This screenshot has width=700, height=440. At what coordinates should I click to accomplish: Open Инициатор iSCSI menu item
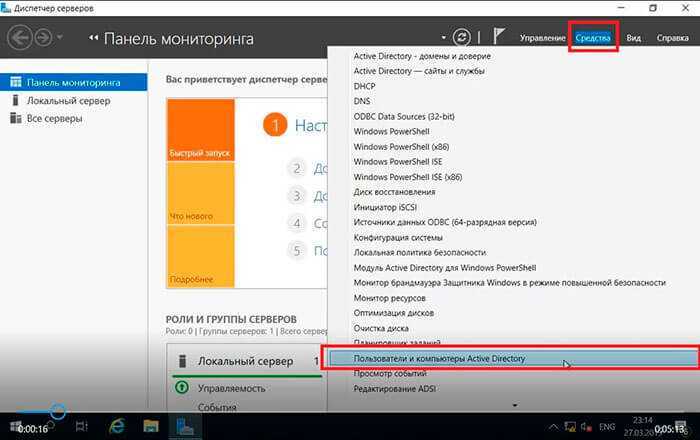[x=385, y=208]
